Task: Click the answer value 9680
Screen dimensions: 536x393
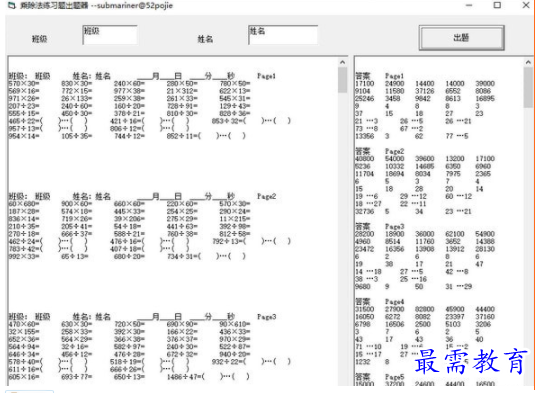Action: point(362,286)
